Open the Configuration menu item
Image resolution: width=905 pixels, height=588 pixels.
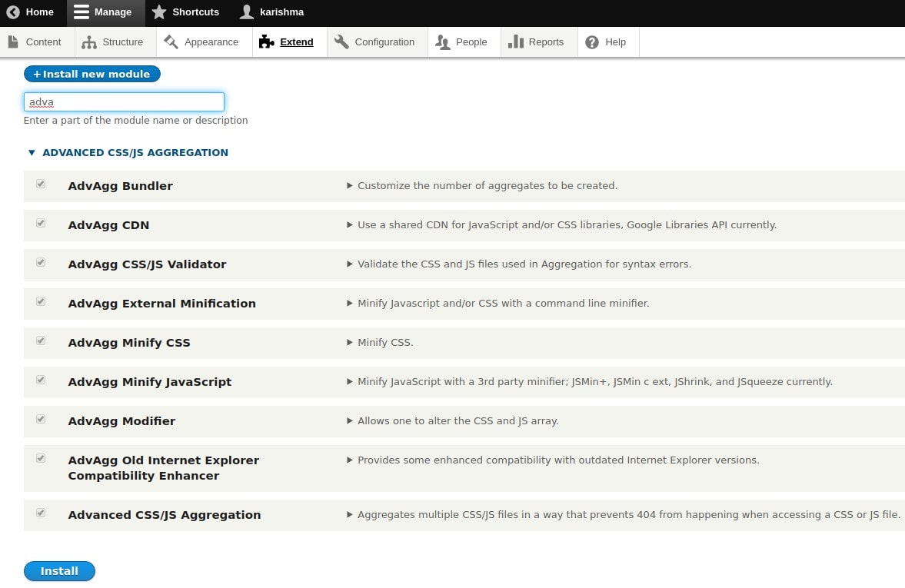click(x=378, y=42)
